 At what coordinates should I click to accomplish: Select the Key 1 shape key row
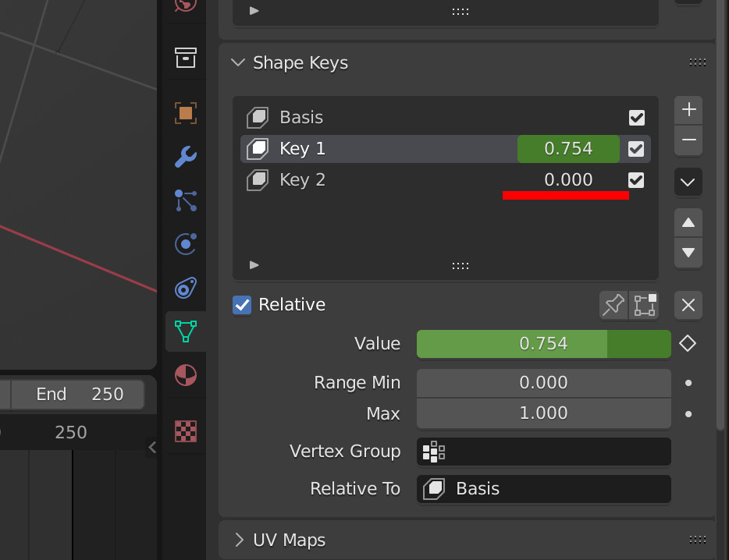(446, 149)
